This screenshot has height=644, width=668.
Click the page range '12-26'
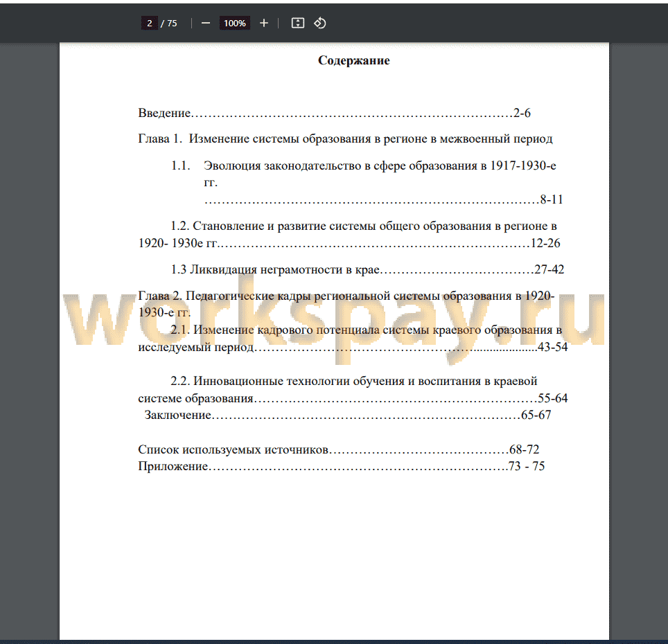[545, 243]
